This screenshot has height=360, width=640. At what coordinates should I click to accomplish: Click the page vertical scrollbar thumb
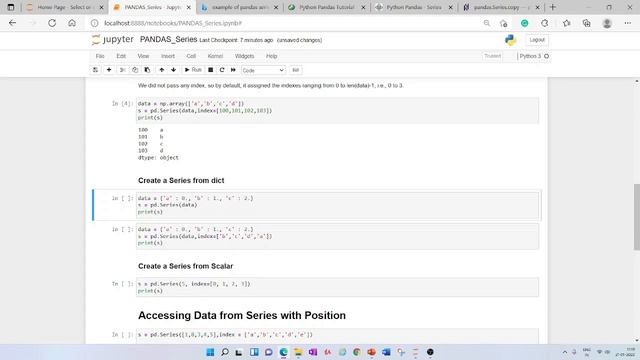click(636, 216)
